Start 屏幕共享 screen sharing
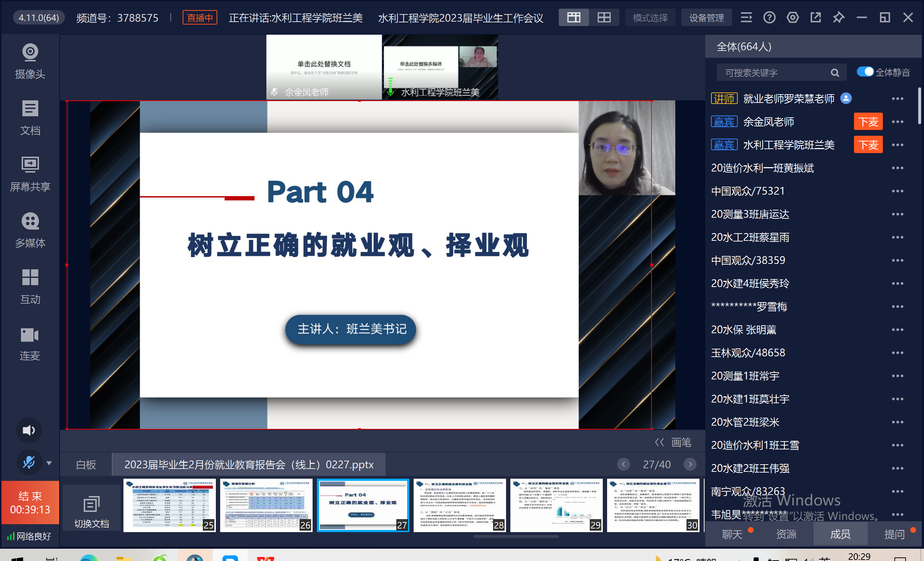The width and height of the screenshot is (924, 561). pos(30,174)
